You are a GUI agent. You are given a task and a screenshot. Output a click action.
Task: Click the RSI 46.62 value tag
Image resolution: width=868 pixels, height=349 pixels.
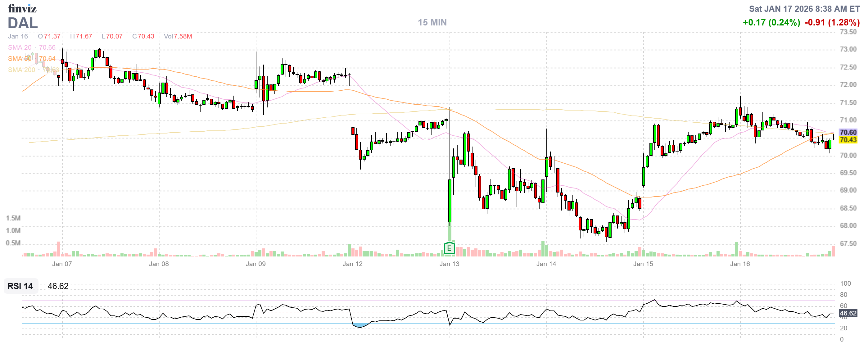click(x=848, y=313)
